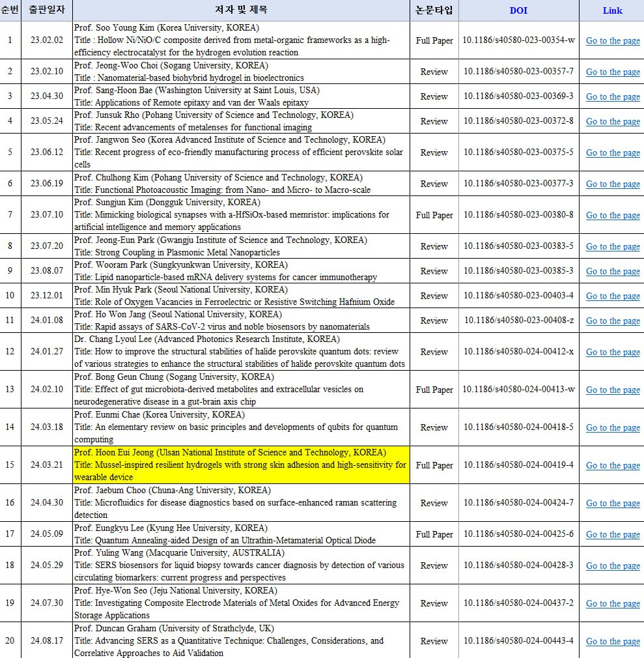Click DOI 10.1186/s40580-024-00413-w
The image size is (644, 658).
click(518, 390)
